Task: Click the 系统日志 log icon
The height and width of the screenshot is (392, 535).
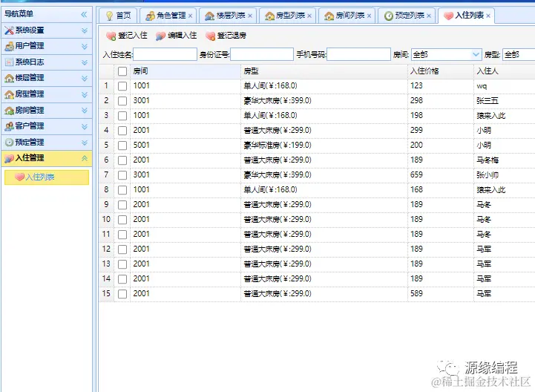Action: [x=9, y=62]
